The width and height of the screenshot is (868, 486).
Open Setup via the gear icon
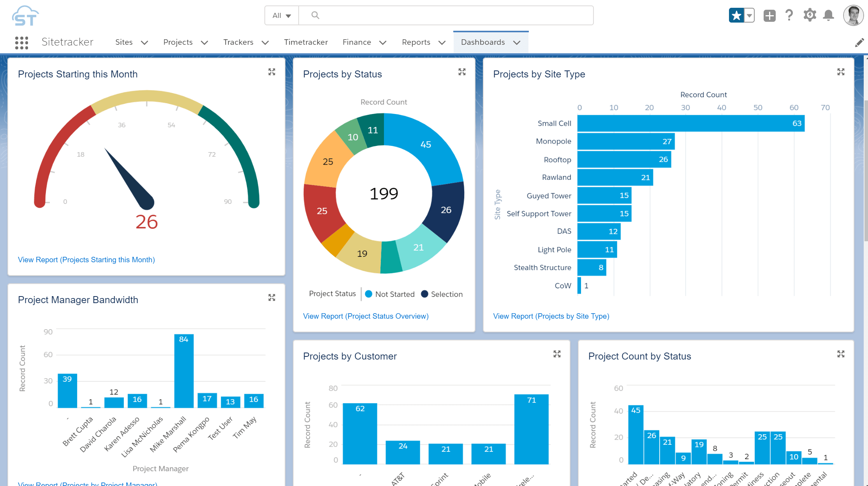[x=809, y=15]
